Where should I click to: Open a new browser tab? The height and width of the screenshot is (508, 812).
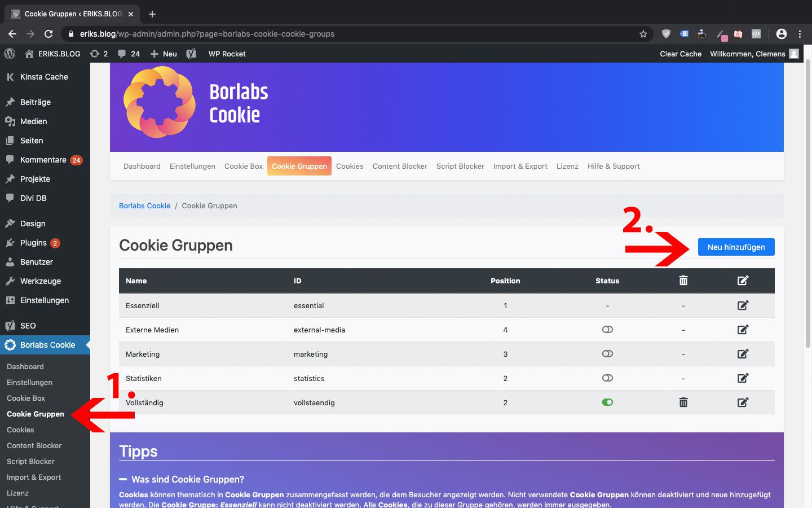[x=152, y=14]
